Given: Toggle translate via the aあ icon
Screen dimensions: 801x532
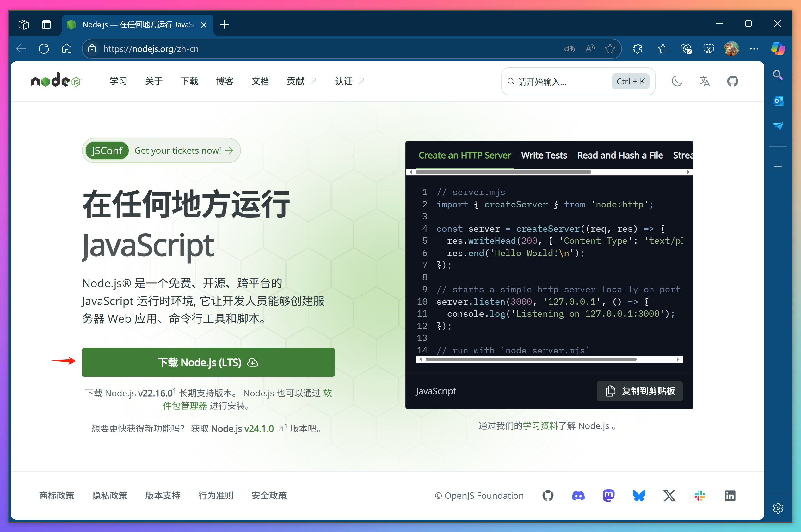Looking at the screenshot, I should point(569,48).
